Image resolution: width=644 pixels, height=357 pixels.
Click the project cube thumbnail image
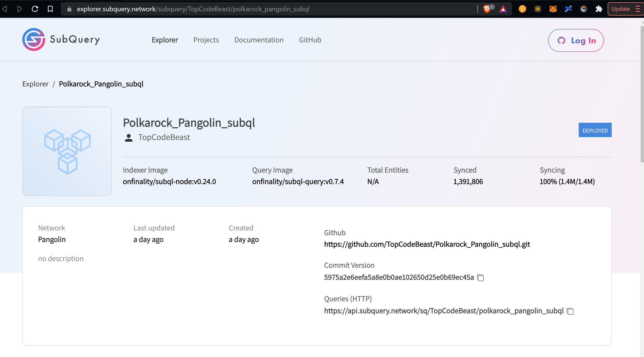pos(67,151)
